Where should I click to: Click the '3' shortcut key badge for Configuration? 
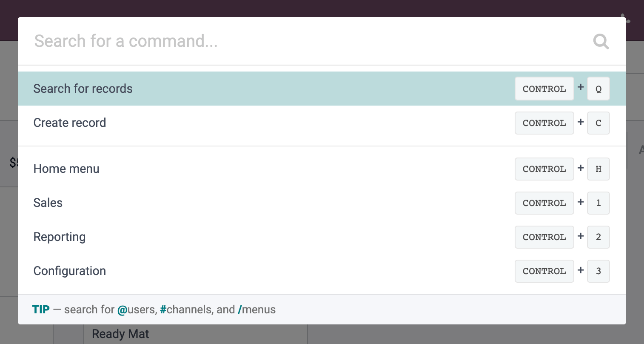(598, 271)
